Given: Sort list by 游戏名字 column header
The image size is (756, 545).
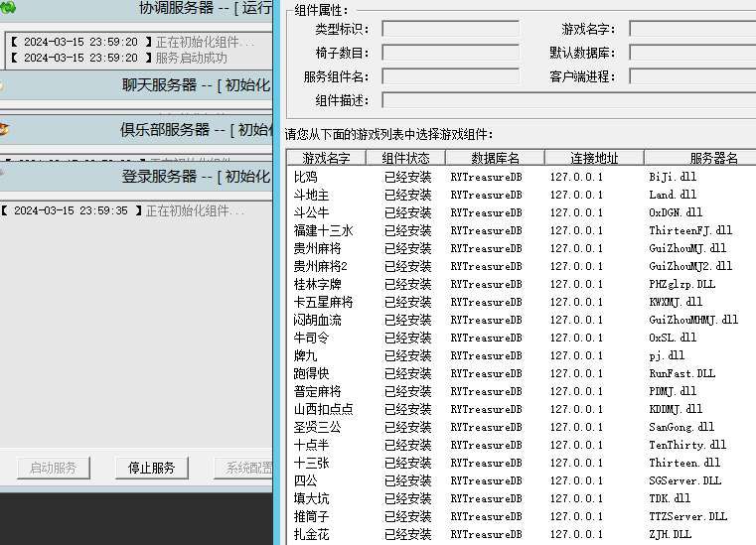Looking at the screenshot, I should pyautogui.click(x=326, y=158).
